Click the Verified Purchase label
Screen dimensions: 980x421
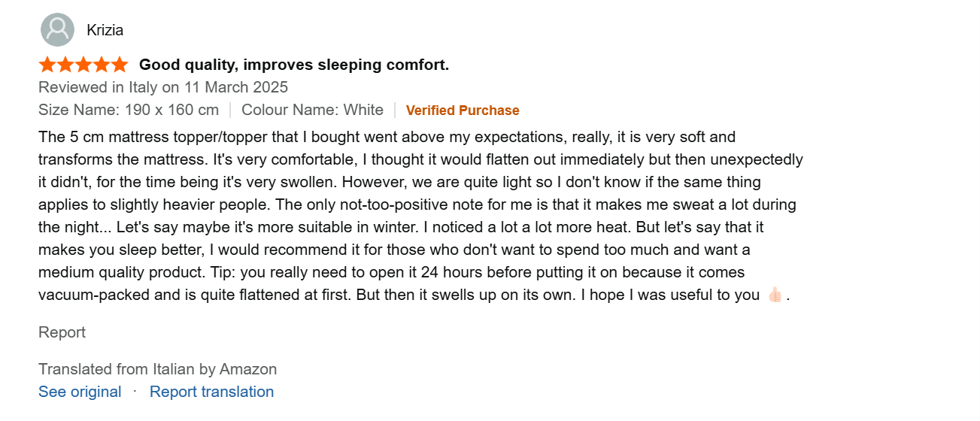[x=463, y=111]
